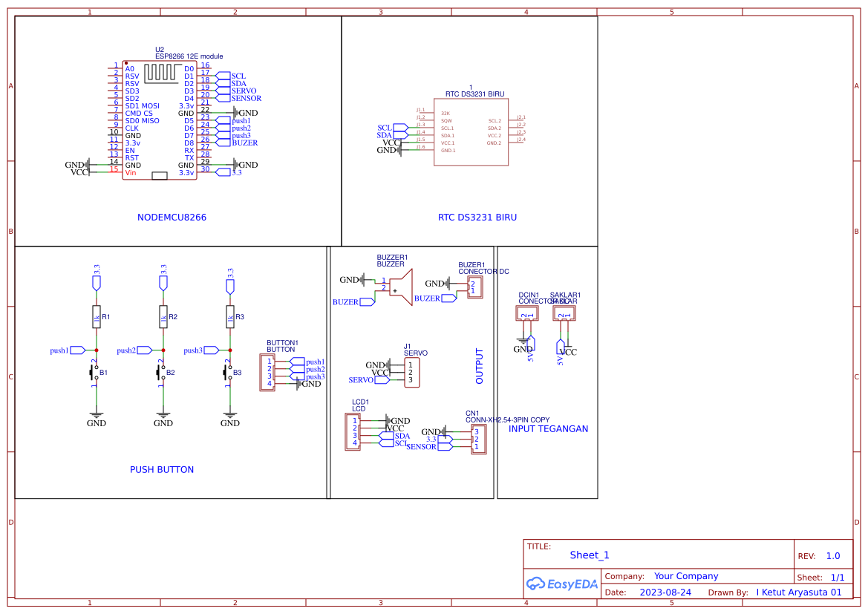Click the date 2023-08-24 field
This screenshot has height=614, width=868.
tap(666, 592)
